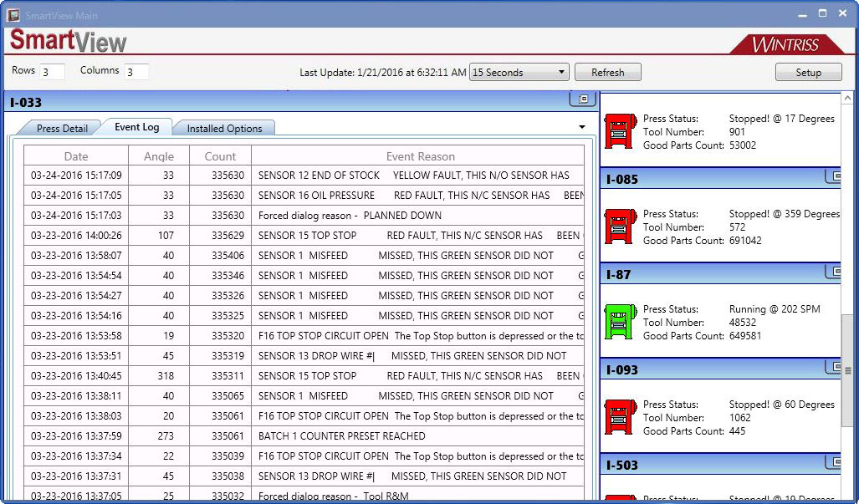Click Good Parts Count value 691042
The height and width of the screenshot is (504, 859).
[745, 240]
